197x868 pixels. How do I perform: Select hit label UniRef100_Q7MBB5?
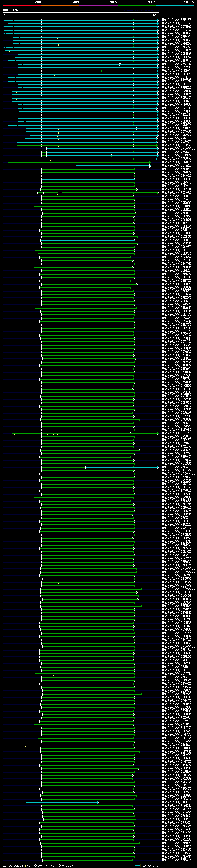[177, 267]
